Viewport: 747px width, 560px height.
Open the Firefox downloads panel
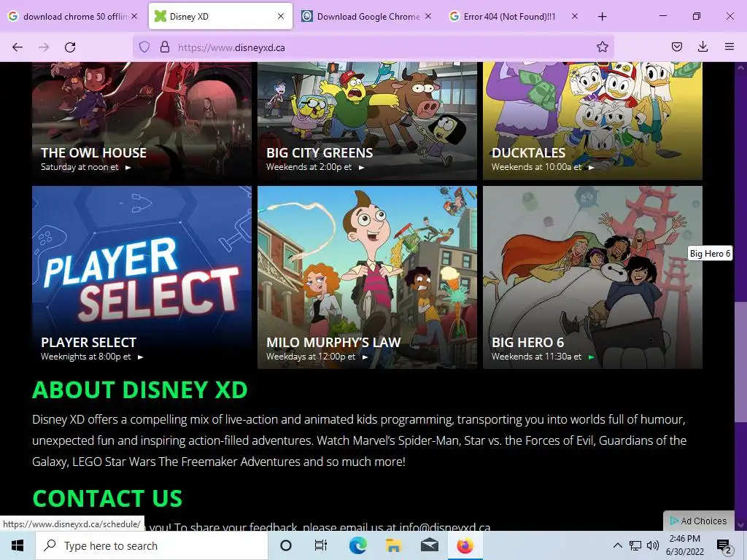click(x=703, y=47)
